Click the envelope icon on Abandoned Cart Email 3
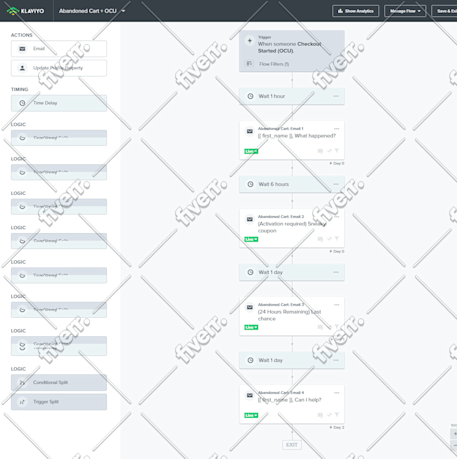Image resolution: width=457 pixels, height=459 pixels. (x=250, y=307)
